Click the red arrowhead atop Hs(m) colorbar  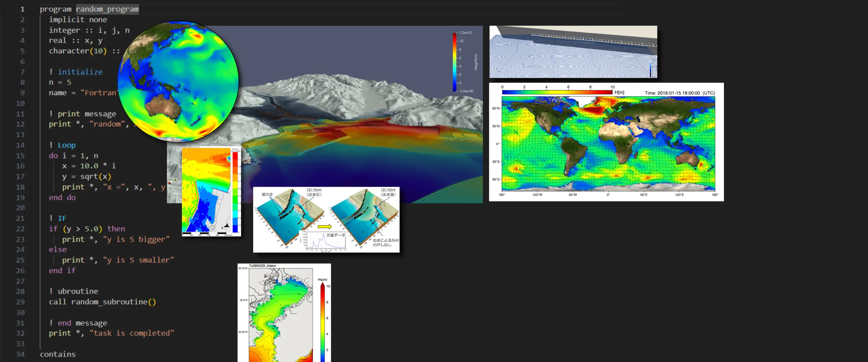(x=322, y=285)
